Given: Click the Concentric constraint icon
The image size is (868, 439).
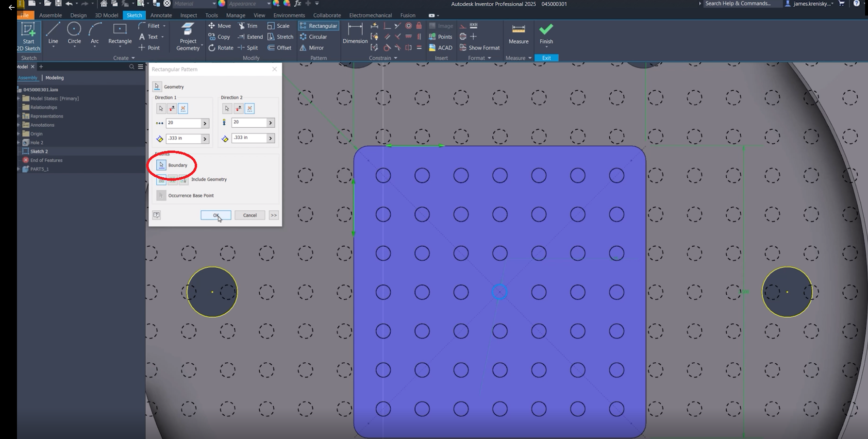Looking at the screenshot, I should coord(409,26).
